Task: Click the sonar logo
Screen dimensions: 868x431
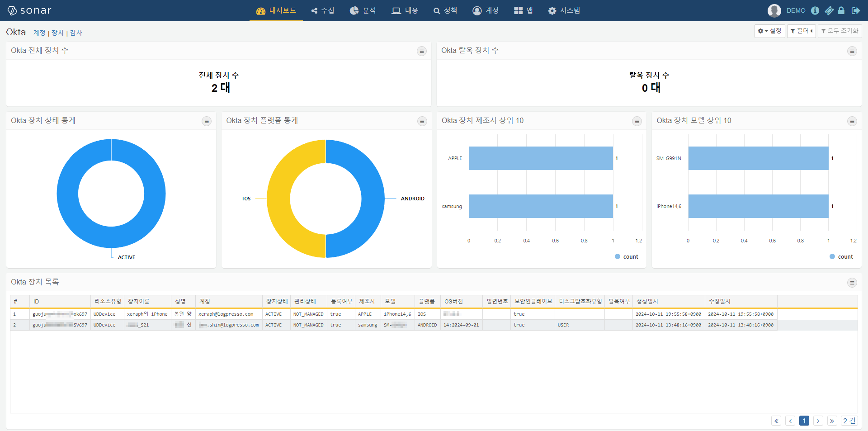Action: tap(30, 10)
